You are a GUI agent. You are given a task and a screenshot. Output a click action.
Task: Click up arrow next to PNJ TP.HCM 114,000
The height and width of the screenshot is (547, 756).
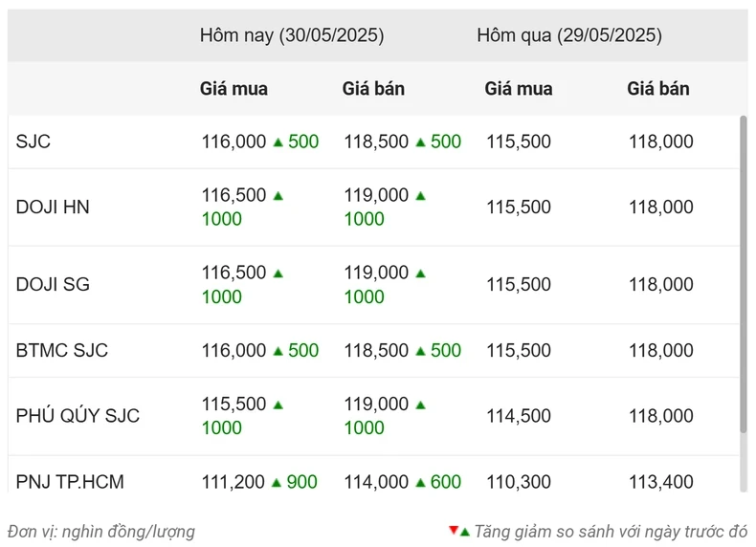pyautogui.click(x=420, y=482)
